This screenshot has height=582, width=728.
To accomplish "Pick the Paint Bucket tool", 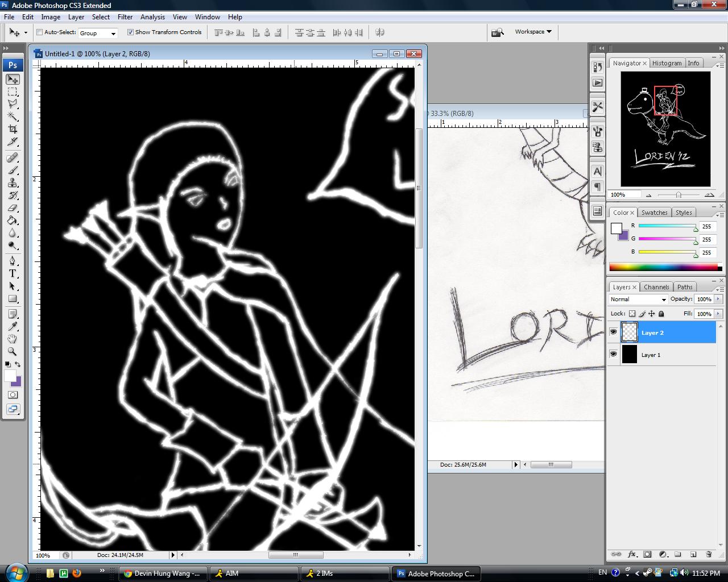I will coord(13,221).
